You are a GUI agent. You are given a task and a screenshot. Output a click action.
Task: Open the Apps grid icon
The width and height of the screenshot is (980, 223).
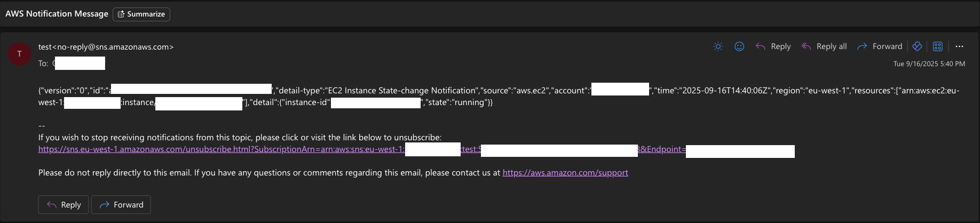937,46
